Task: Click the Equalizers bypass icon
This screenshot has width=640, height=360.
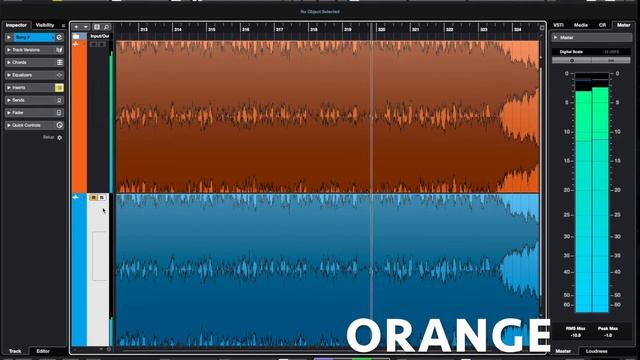Action: [59, 75]
